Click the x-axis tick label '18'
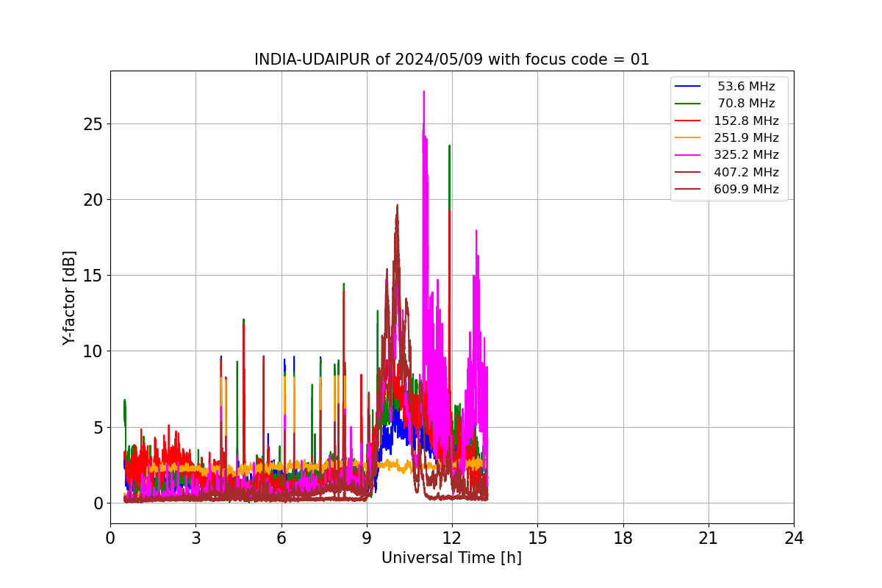Screen dimensions: 882x588 coord(623,538)
